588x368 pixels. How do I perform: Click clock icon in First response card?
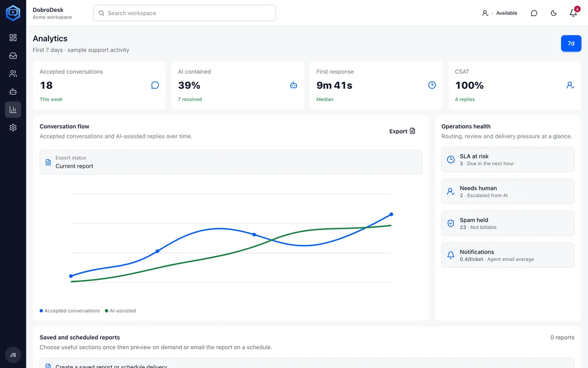432,85
